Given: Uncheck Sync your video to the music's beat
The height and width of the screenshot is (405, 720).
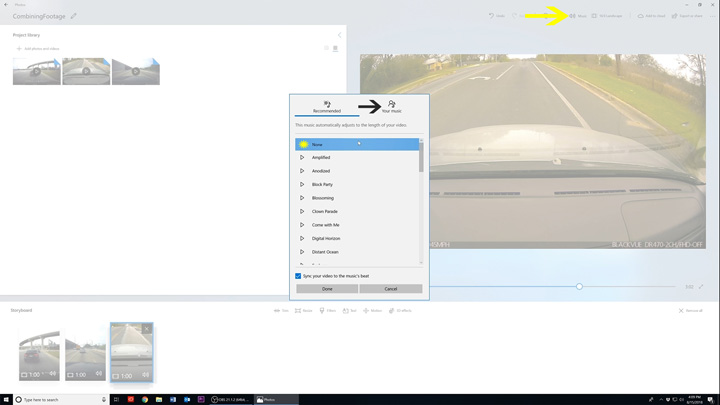Looking at the screenshot, I should click(298, 276).
